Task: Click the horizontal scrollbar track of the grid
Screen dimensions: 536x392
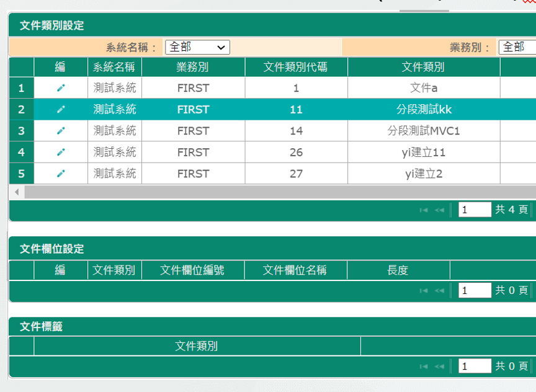Action: [x=280, y=192]
